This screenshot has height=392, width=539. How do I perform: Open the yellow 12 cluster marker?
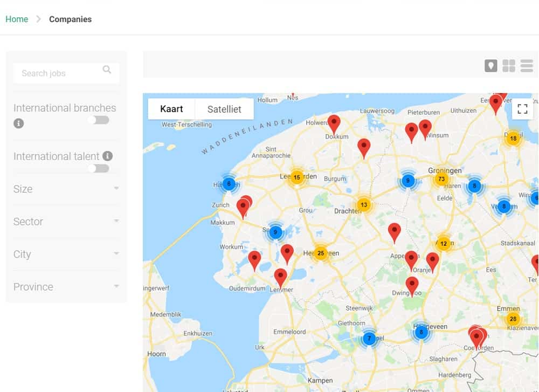[x=444, y=244]
